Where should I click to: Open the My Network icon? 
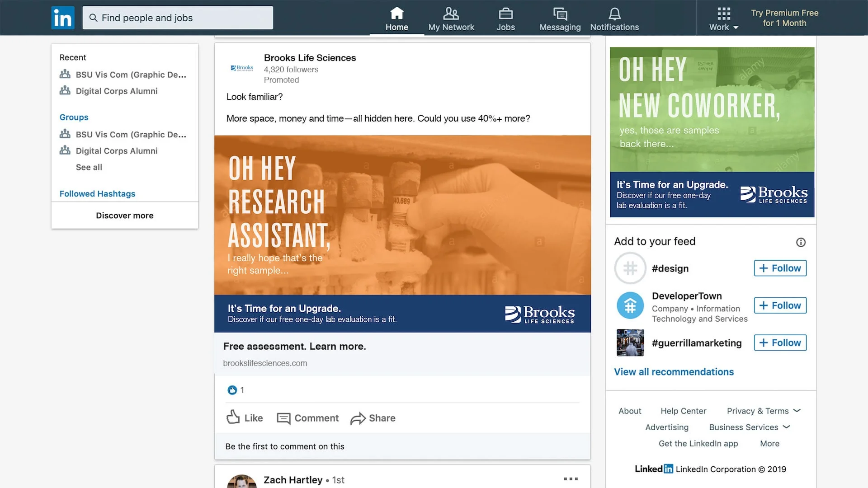tap(451, 13)
